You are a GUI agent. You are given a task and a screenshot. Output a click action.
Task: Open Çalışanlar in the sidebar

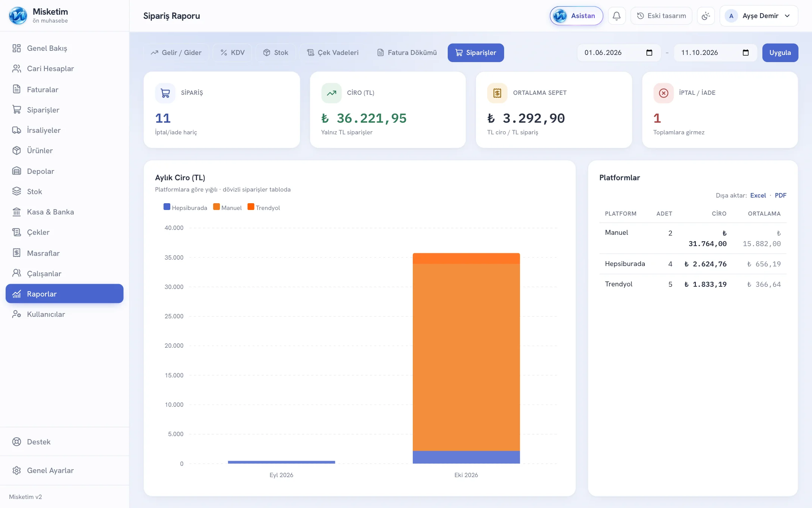coord(64,273)
